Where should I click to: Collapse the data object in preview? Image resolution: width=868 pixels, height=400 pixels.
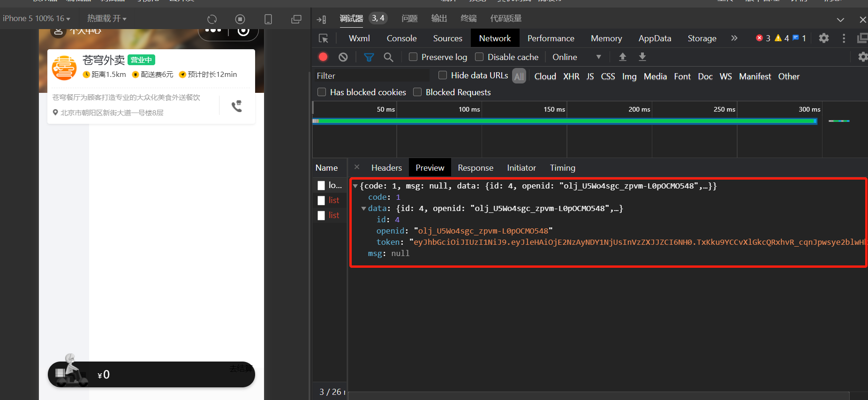coord(364,209)
